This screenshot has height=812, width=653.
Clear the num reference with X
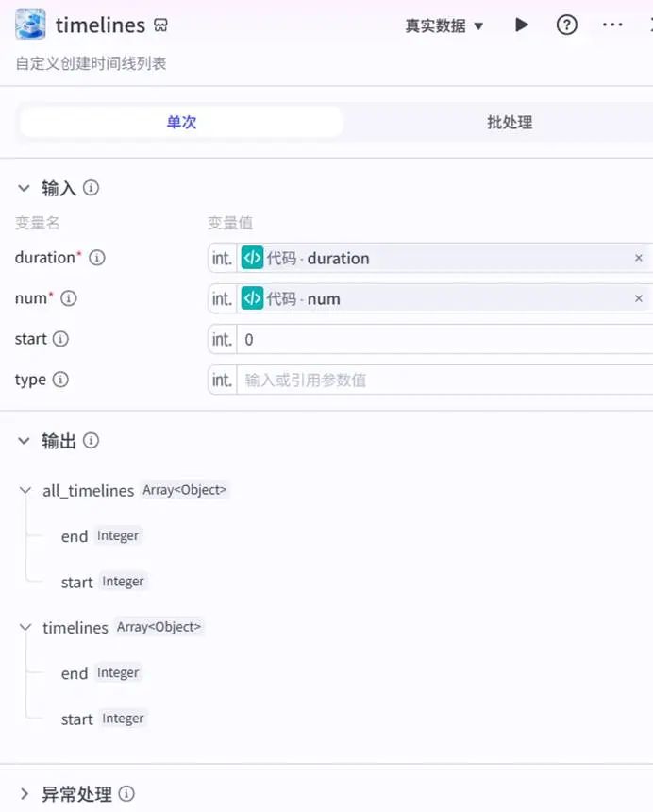(x=639, y=298)
